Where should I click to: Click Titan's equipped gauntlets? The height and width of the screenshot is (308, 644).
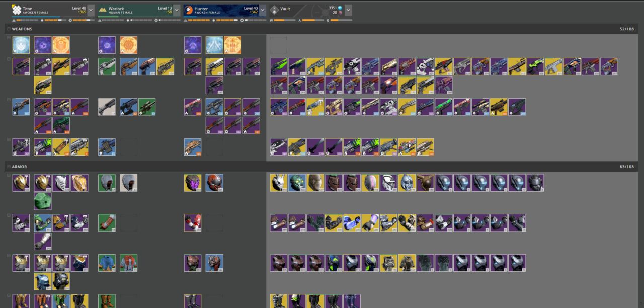point(21,223)
